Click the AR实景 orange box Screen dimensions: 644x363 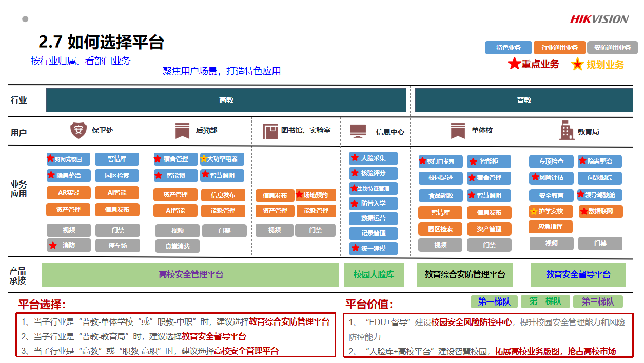pos(68,192)
